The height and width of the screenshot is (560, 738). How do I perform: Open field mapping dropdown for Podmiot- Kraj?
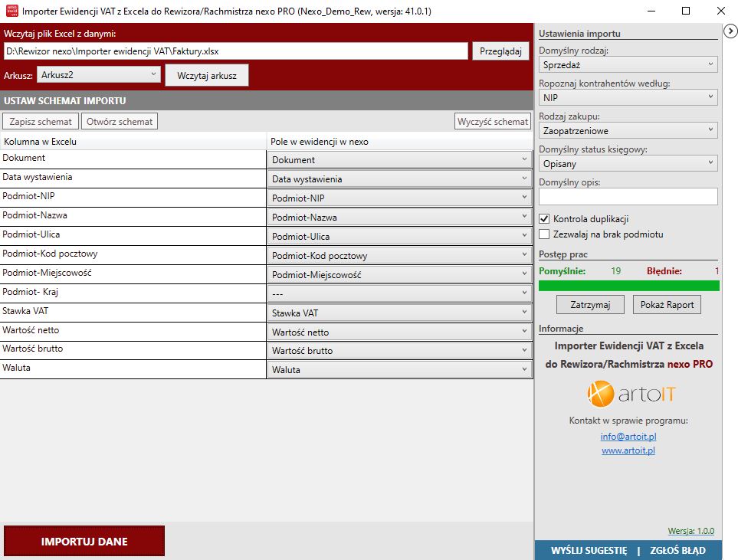click(399, 293)
